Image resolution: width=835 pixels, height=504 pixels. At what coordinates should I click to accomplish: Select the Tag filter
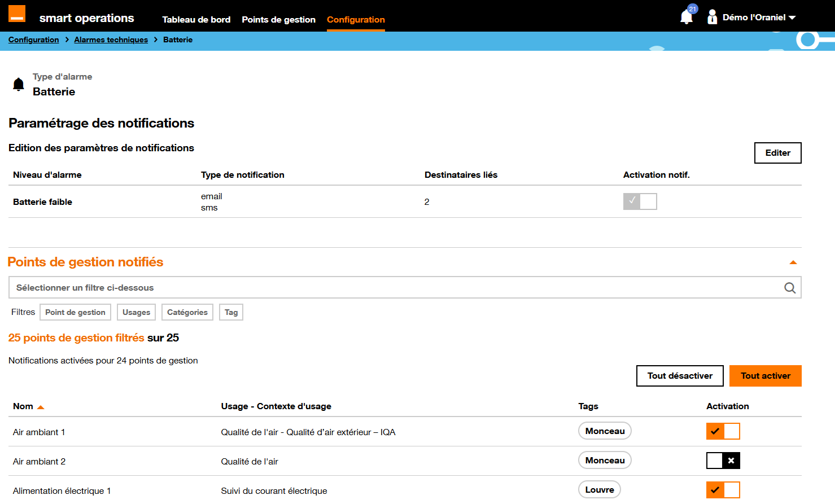231,312
